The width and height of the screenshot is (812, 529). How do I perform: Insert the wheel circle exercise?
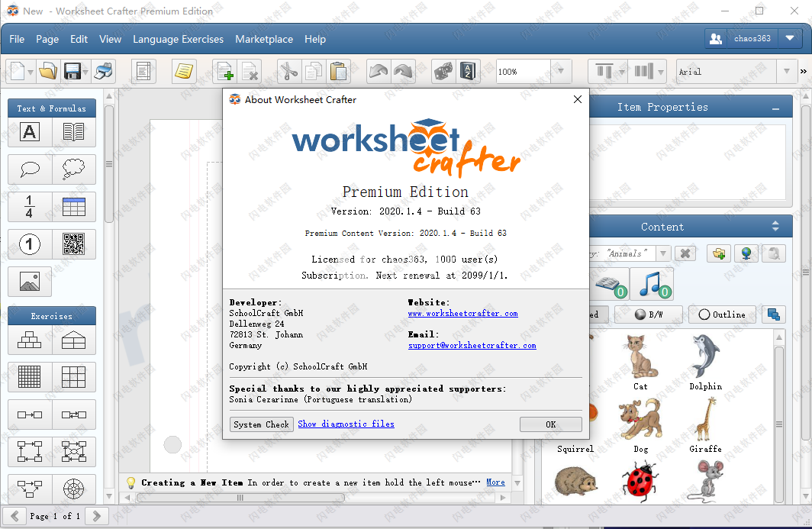73,489
